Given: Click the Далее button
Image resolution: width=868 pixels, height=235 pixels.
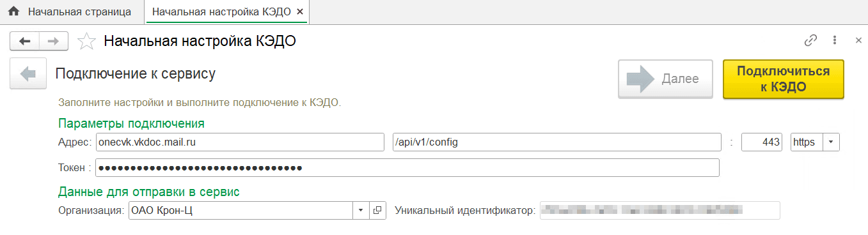Looking at the screenshot, I should (665, 79).
